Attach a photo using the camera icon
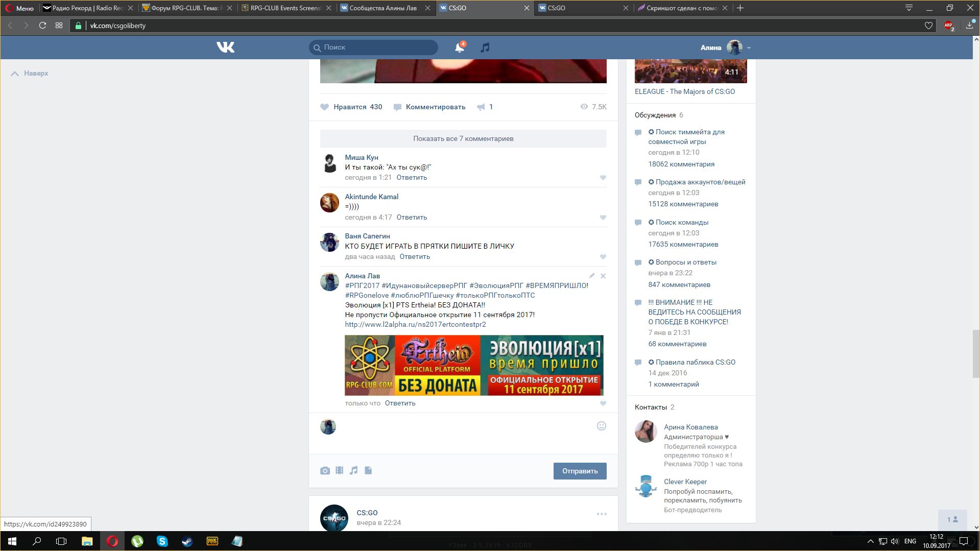980x551 pixels. point(325,470)
